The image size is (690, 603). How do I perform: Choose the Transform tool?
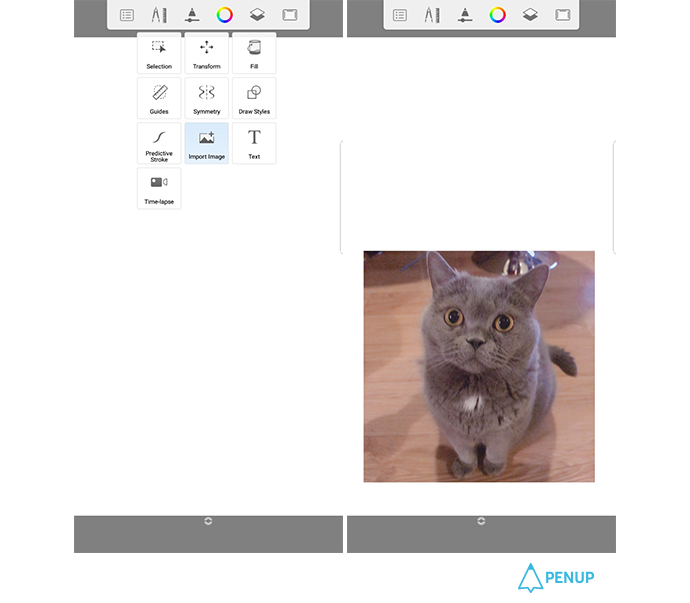(x=206, y=53)
